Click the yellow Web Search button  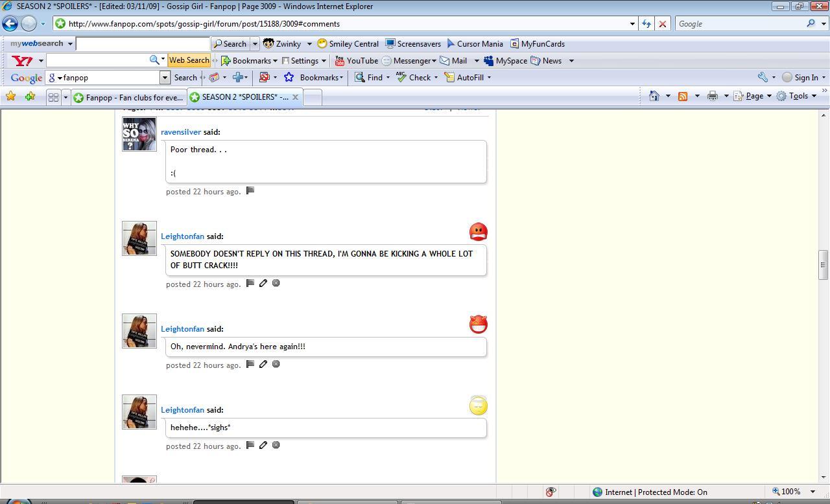[189, 60]
